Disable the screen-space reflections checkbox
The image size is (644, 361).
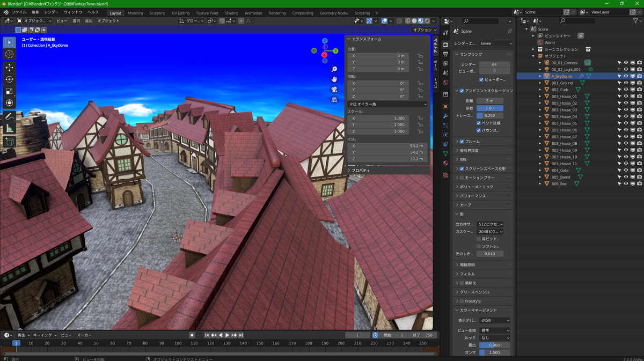[462, 168]
